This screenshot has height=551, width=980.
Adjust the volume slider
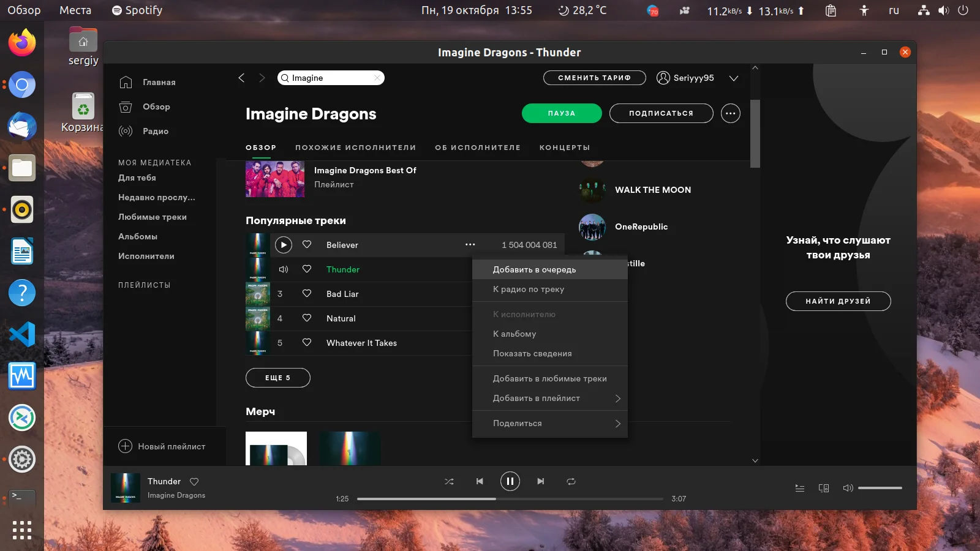point(880,488)
